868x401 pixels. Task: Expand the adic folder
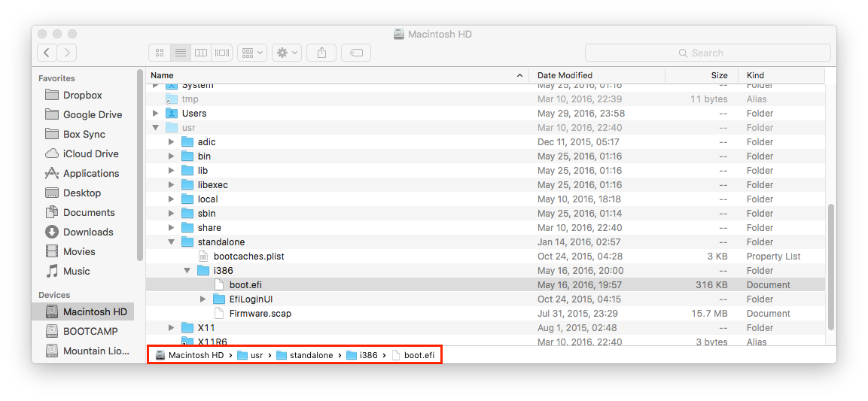point(172,142)
